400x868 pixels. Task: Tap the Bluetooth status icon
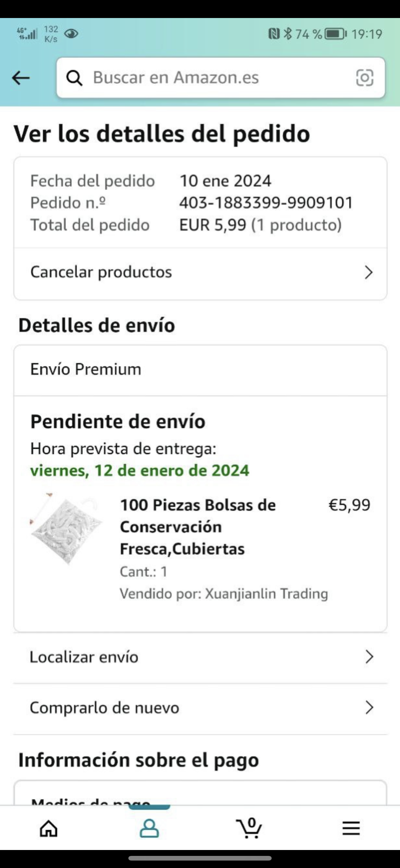[287, 34]
